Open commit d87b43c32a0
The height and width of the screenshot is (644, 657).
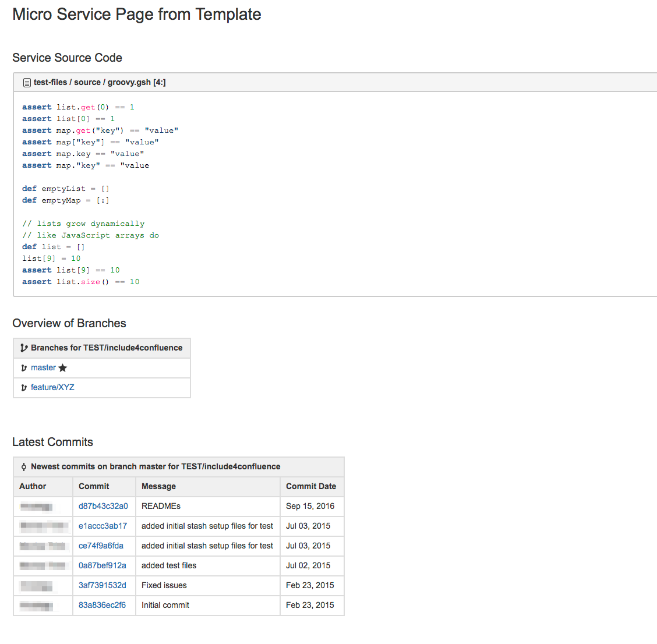103,506
